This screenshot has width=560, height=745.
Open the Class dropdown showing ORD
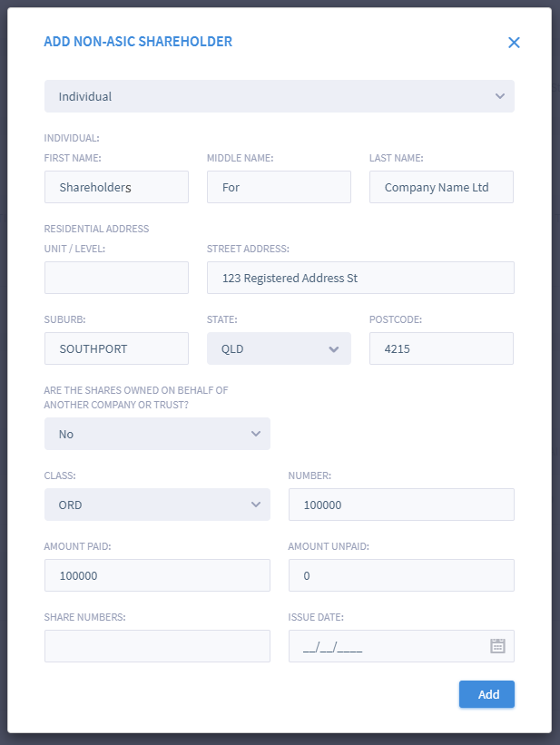pos(157,505)
